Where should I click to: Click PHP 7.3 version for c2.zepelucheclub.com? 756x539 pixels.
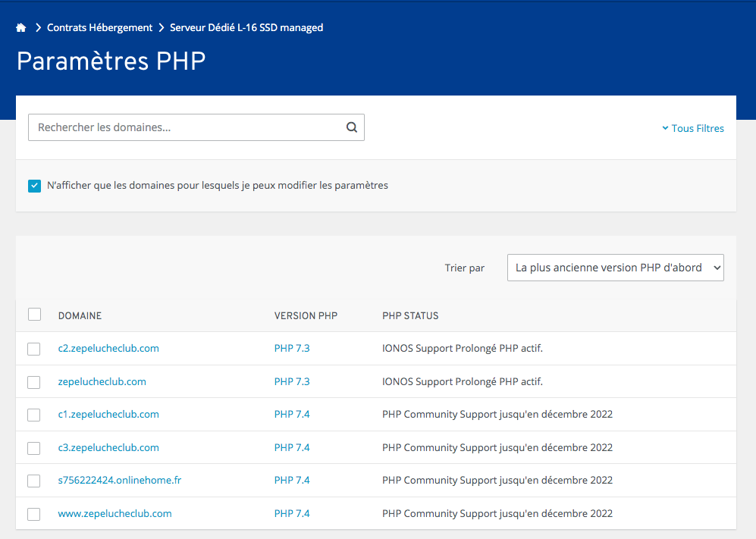pos(292,349)
